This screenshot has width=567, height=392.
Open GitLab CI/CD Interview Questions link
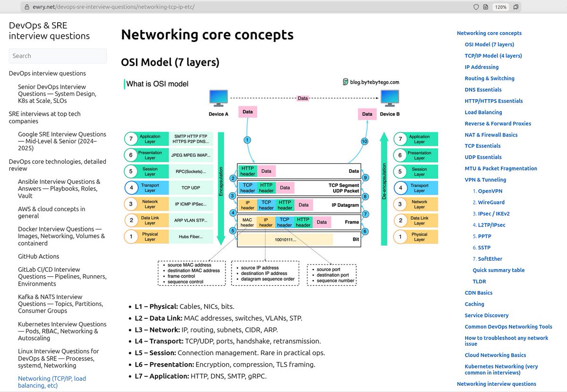pos(60,277)
